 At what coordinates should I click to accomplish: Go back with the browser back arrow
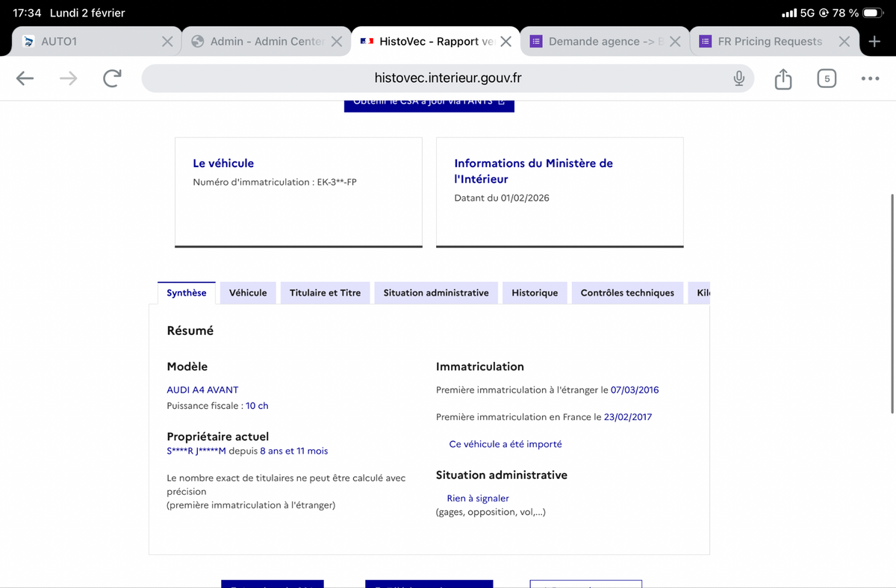click(25, 78)
